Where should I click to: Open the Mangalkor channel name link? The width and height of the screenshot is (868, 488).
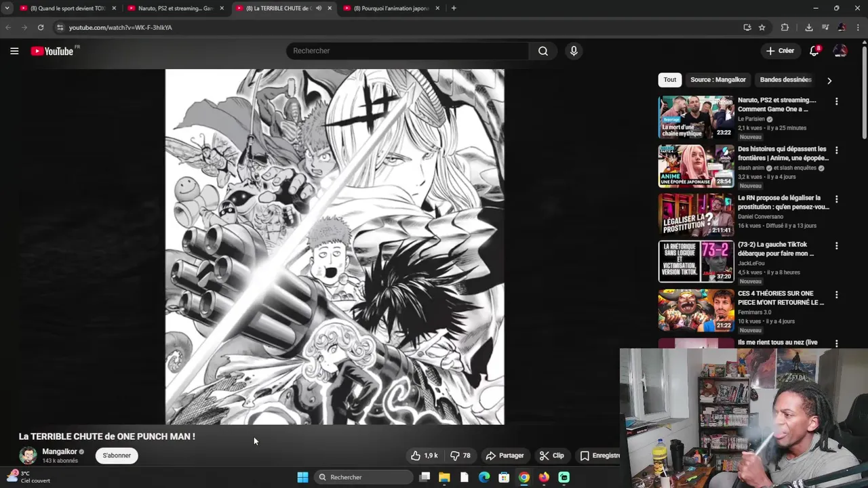pyautogui.click(x=60, y=451)
